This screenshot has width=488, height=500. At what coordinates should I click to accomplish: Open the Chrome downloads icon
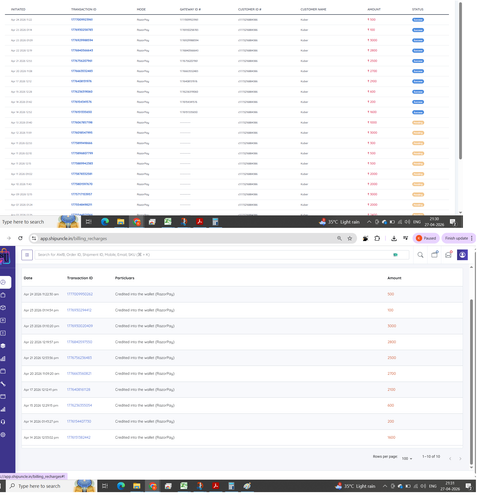[394, 238]
